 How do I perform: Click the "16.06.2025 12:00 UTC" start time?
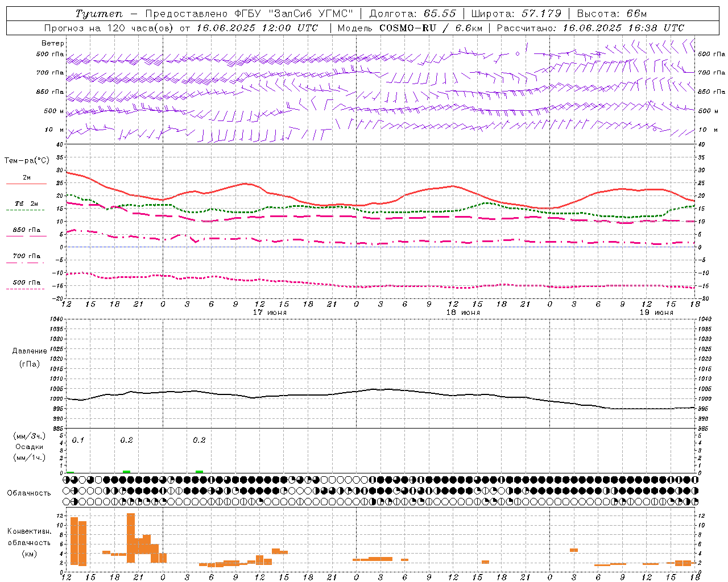click(x=257, y=28)
